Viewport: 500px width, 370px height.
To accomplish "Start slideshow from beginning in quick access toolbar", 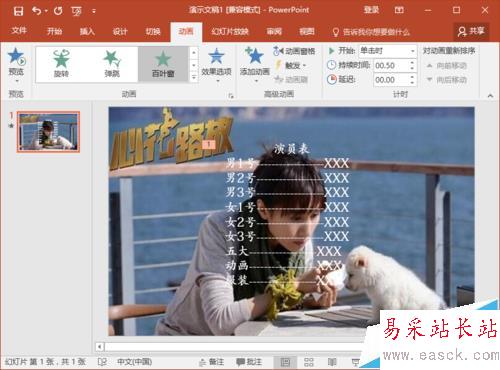I will point(76,11).
